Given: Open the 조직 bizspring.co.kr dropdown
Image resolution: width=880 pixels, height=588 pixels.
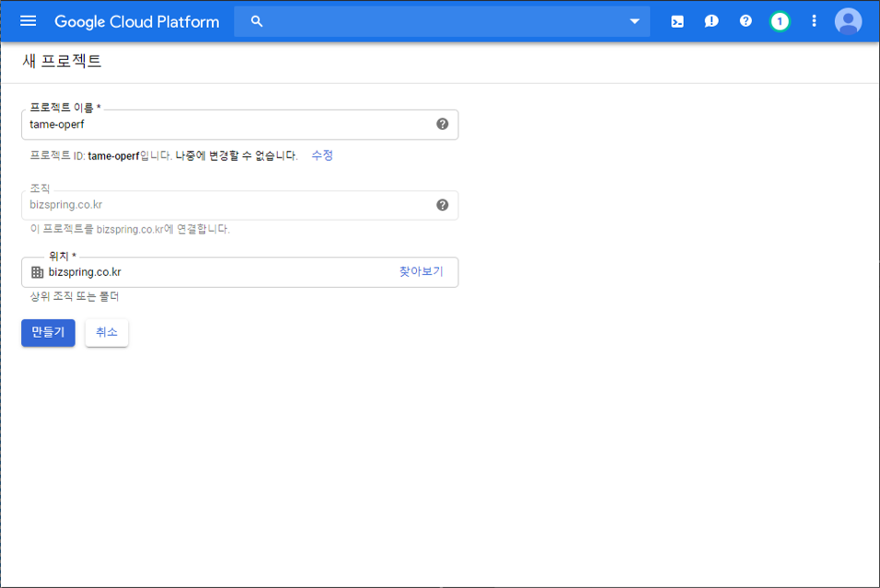Looking at the screenshot, I should tap(239, 205).
